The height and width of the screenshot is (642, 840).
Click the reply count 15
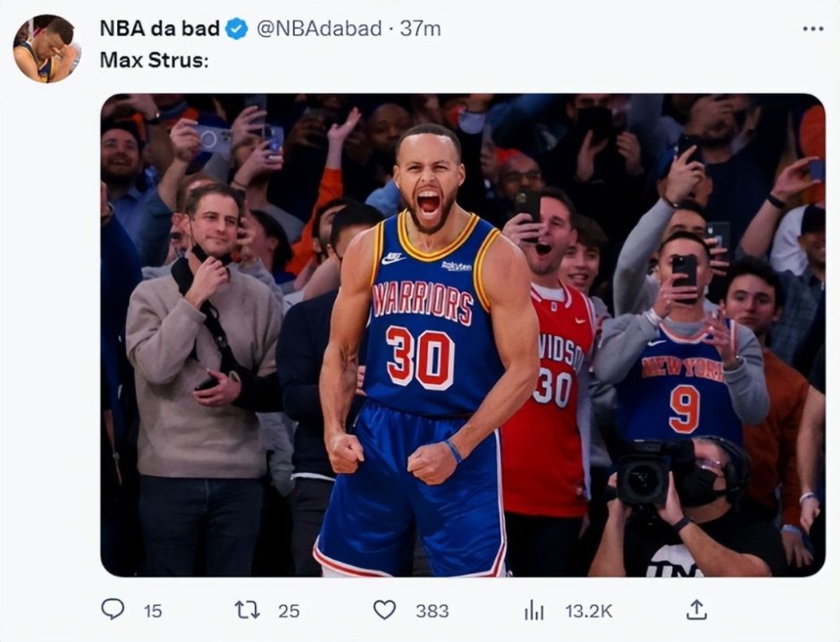coord(153,611)
